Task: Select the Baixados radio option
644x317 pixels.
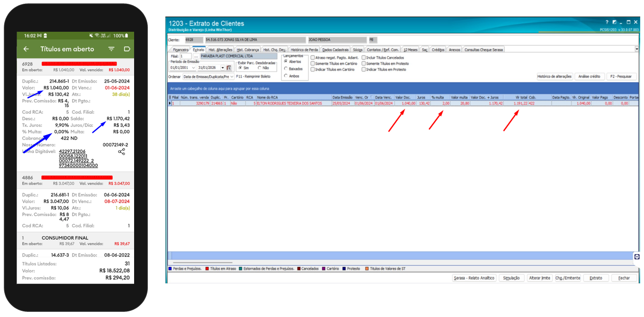Action: [286, 69]
